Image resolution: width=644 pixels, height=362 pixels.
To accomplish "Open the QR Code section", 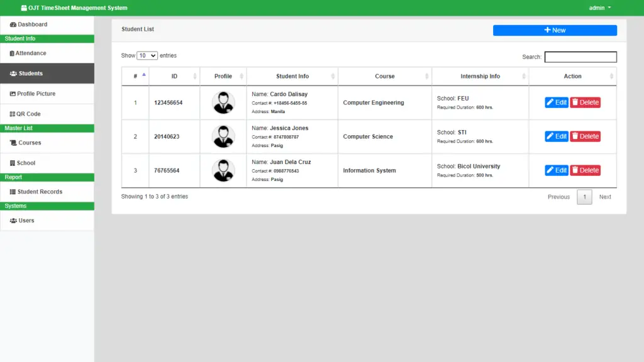I will click(13, 114).
